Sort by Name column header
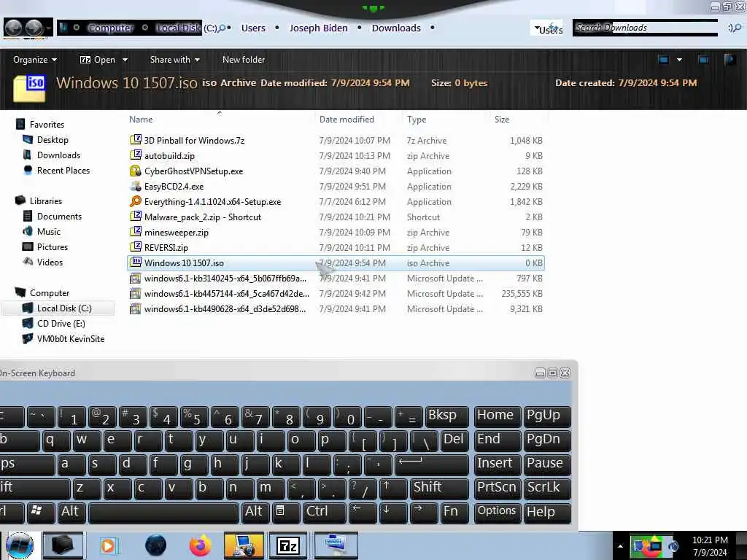Screen dimensions: 747x560 (141, 120)
